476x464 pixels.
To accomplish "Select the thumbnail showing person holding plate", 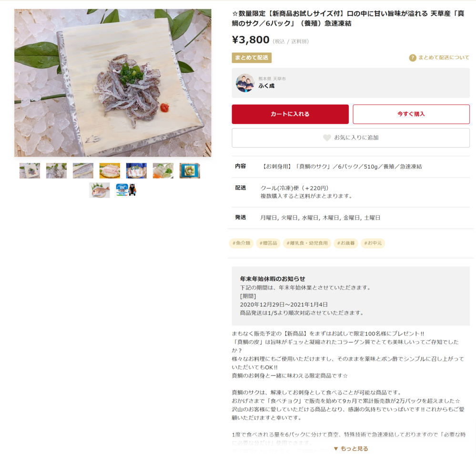I will [x=136, y=171].
